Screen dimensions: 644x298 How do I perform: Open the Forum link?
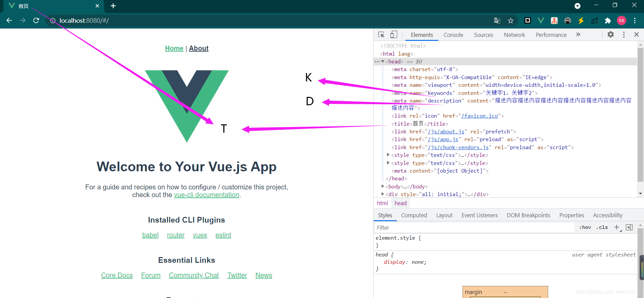[151, 275]
